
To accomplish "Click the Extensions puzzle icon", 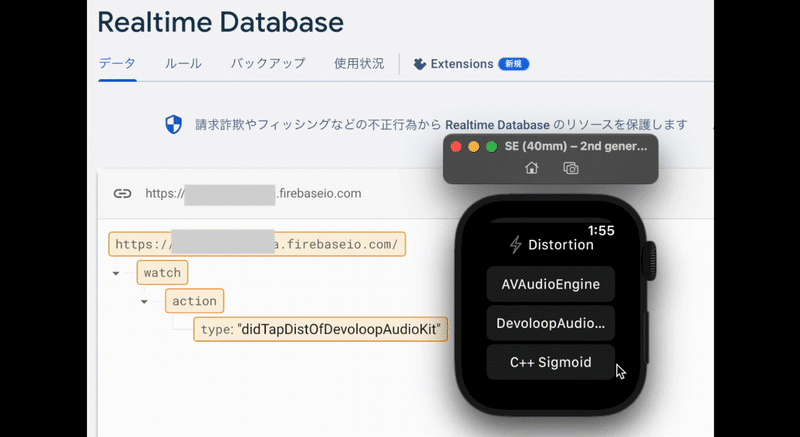I will point(419,64).
